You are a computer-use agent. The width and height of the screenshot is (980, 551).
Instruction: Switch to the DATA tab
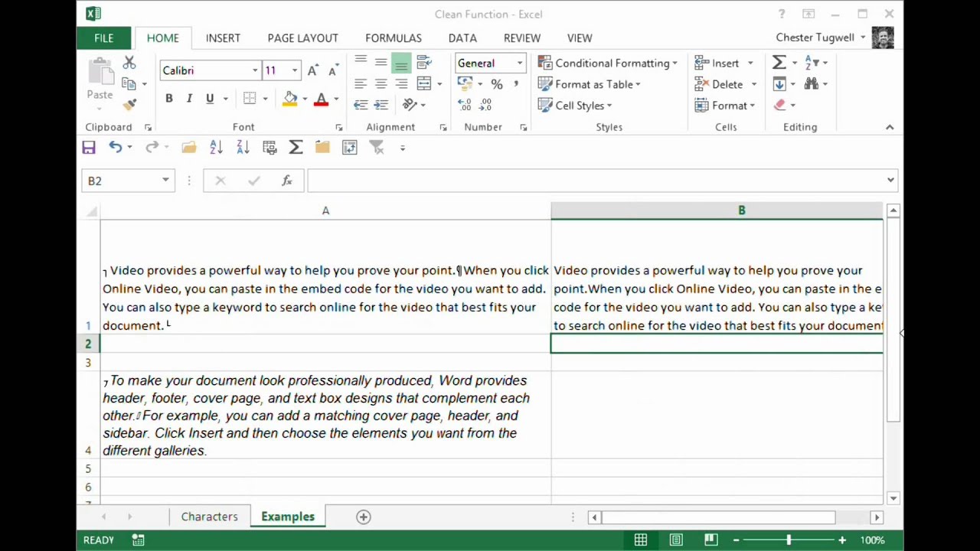(x=462, y=37)
